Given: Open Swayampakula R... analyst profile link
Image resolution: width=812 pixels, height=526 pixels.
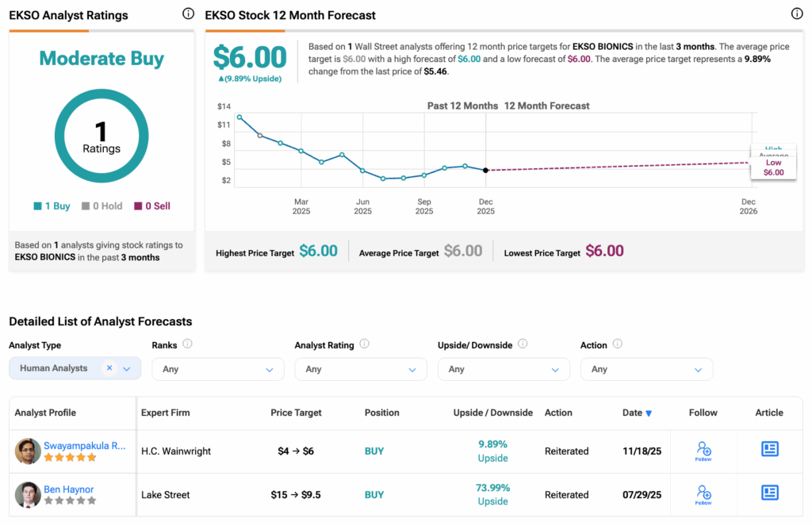Looking at the screenshot, I should [x=84, y=446].
